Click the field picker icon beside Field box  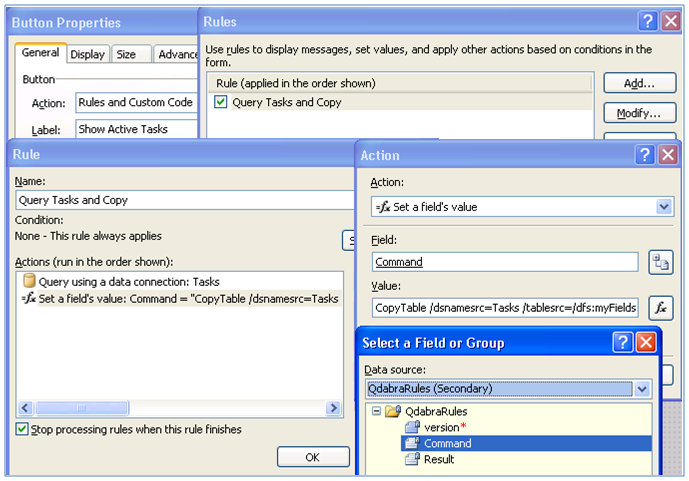660,262
